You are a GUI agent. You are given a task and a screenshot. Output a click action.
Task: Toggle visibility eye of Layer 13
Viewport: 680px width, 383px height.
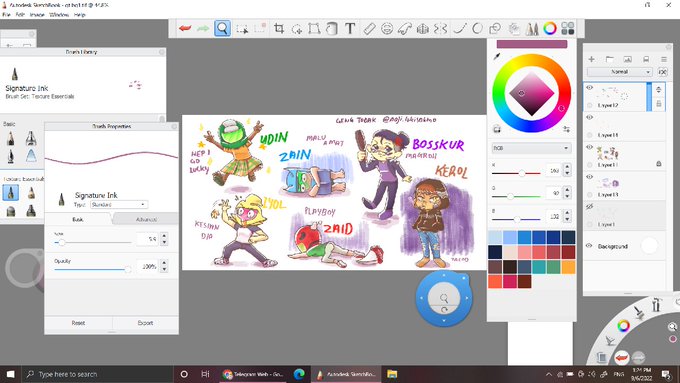(589, 177)
